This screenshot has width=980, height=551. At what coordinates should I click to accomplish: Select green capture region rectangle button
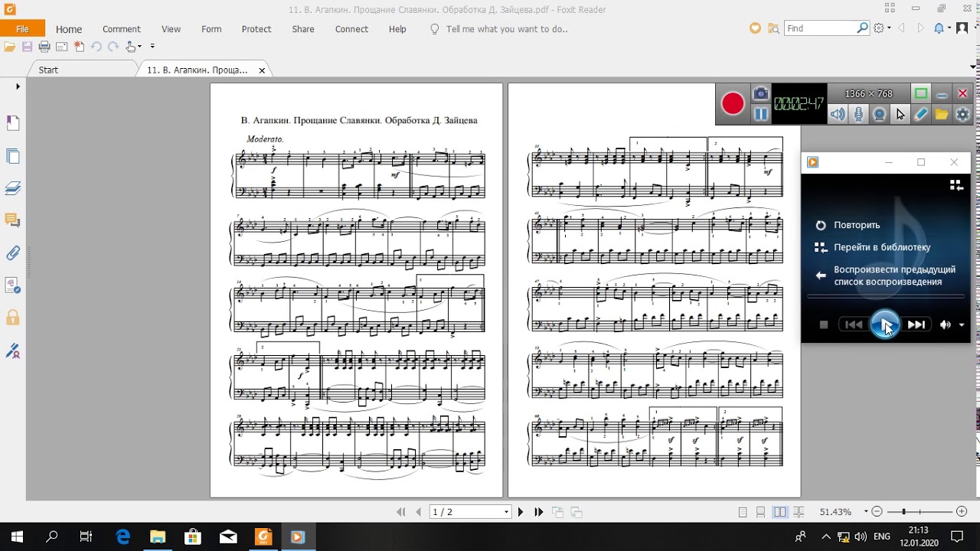click(x=921, y=93)
